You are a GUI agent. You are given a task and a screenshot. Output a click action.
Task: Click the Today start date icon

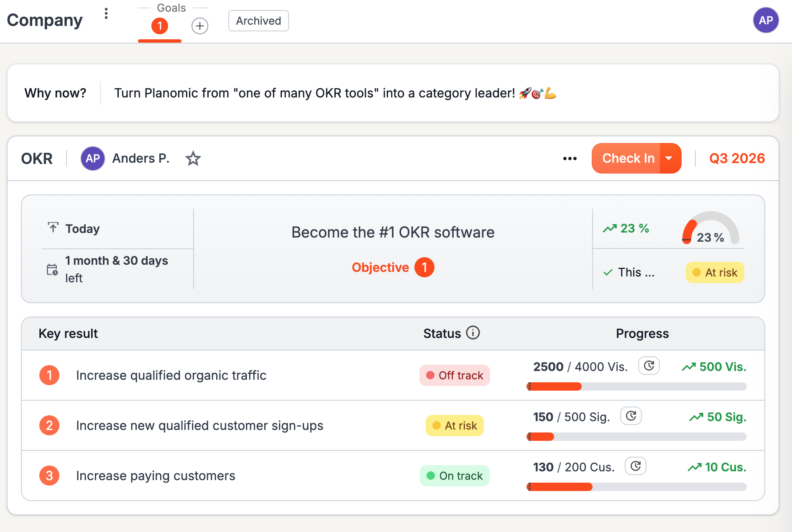pos(53,228)
